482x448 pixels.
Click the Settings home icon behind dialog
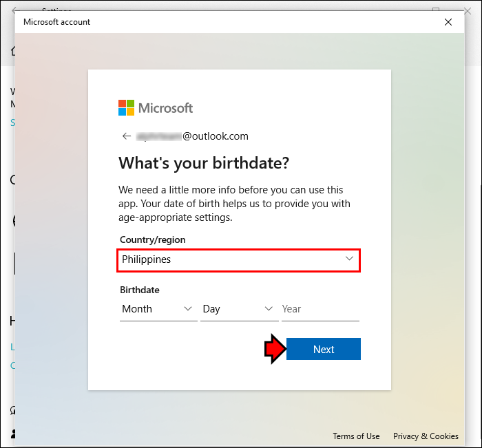pos(12,51)
